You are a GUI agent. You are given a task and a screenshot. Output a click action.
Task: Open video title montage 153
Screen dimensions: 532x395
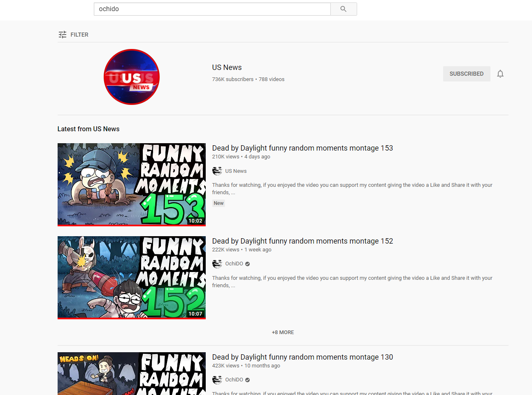tap(302, 148)
